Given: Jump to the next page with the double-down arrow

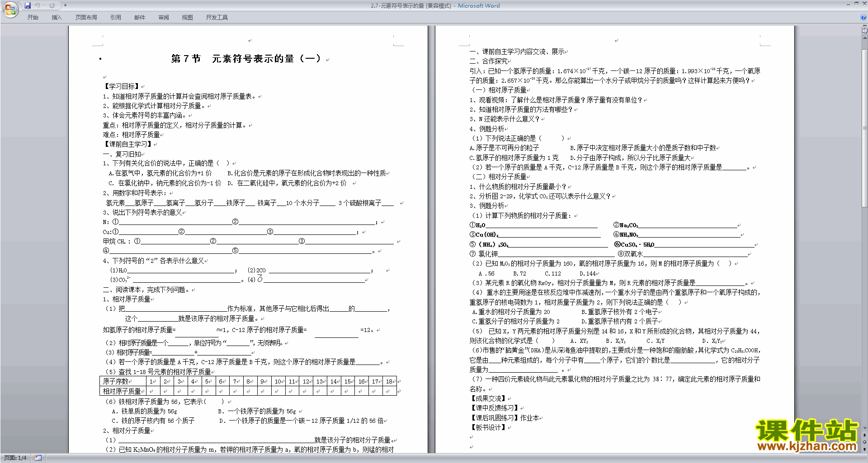Looking at the screenshot, I should pyautogui.click(x=864, y=449).
